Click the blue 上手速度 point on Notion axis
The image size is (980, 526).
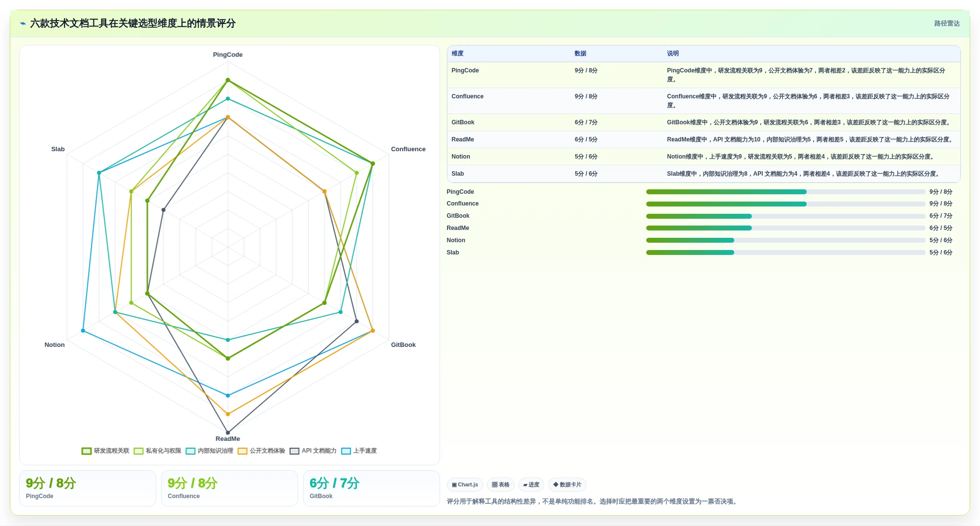click(83, 331)
